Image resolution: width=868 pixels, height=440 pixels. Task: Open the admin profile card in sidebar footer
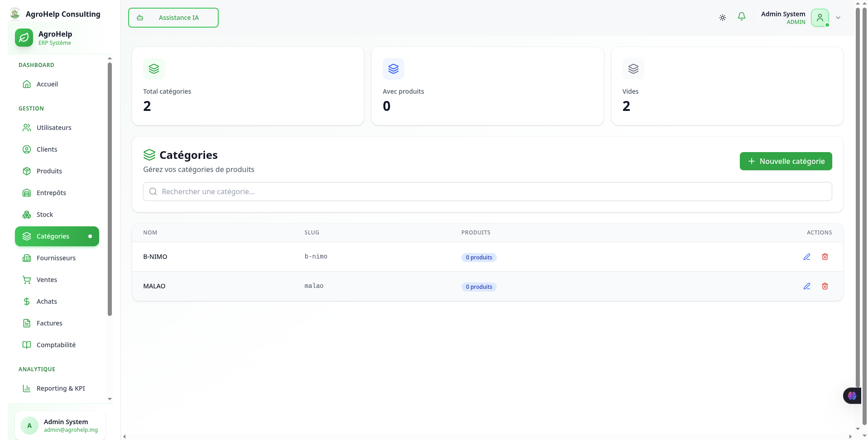60,426
